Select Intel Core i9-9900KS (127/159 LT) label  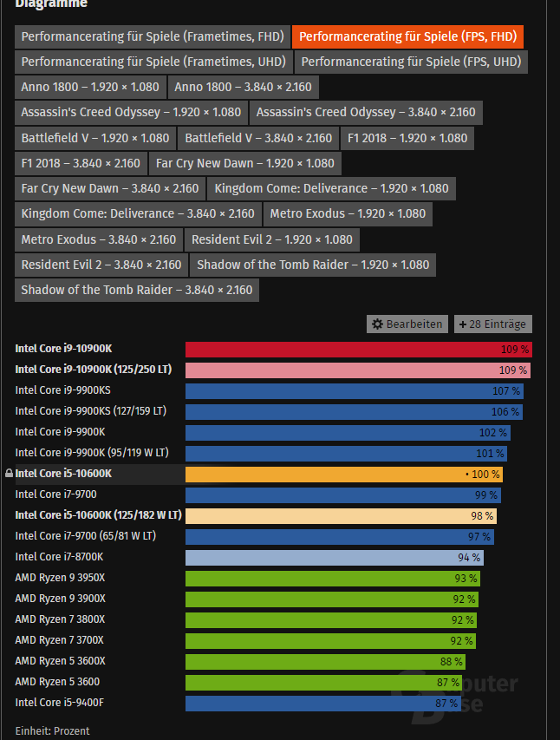tap(90, 411)
